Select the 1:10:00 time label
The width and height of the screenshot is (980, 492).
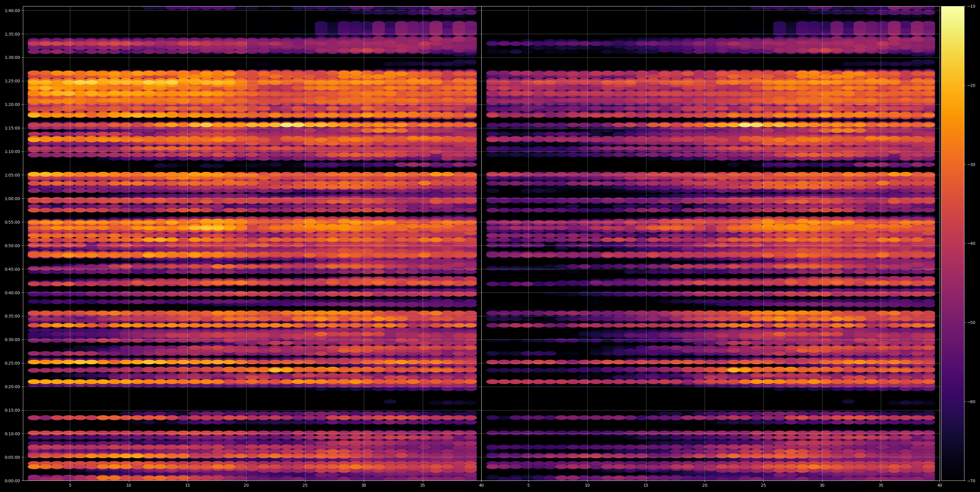point(12,152)
